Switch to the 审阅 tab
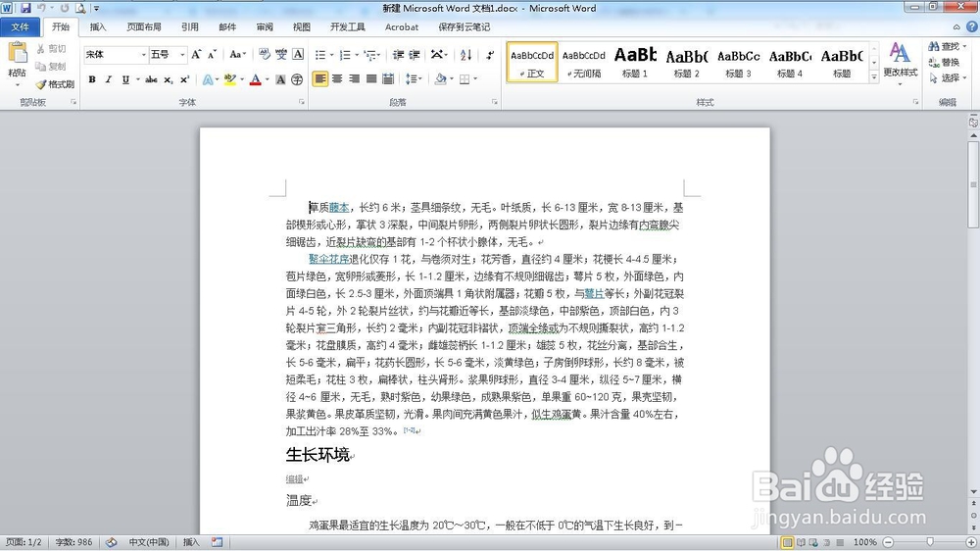Screen dimensions: 980x551 (x=265, y=26)
